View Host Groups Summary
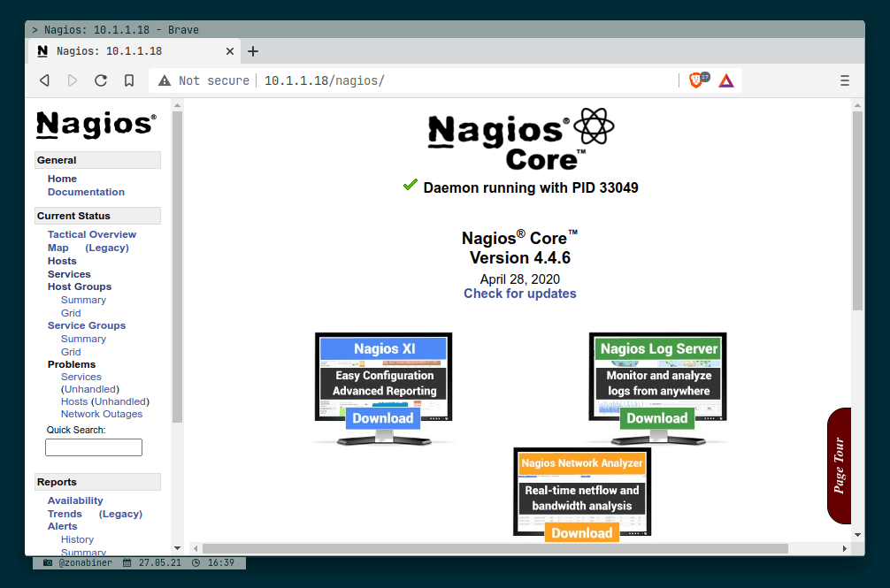The width and height of the screenshot is (890, 588). tap(83, 299)
